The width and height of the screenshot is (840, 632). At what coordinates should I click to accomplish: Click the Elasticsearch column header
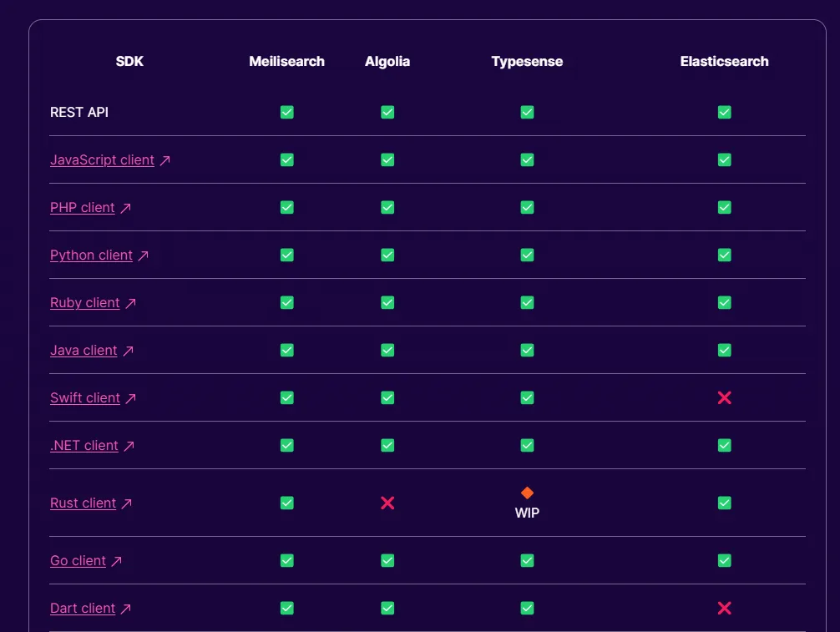click(x=724, y=61)
